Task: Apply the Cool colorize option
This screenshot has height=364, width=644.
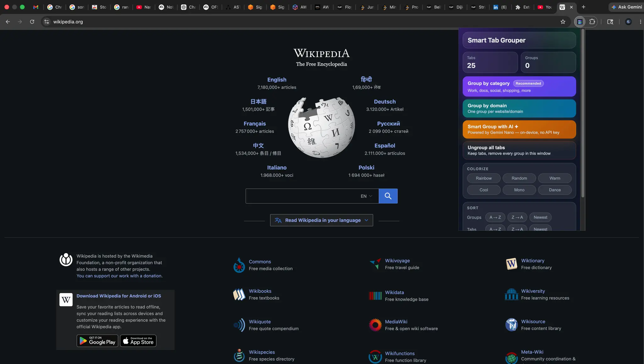Action: coord(484,190)
